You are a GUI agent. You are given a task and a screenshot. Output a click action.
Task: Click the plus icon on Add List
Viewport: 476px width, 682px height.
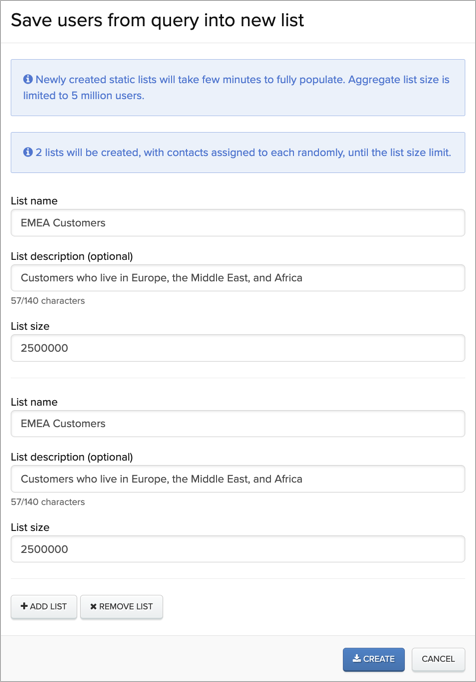[24, 606]
